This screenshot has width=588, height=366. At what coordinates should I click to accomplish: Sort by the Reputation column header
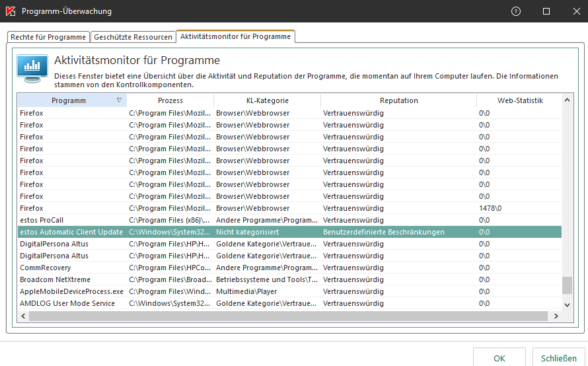[x=398, y=100]
